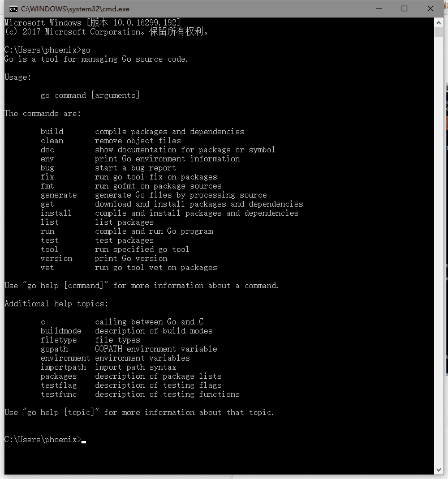
Task: Click the "testfunc" help topic line
Action: 140,395
